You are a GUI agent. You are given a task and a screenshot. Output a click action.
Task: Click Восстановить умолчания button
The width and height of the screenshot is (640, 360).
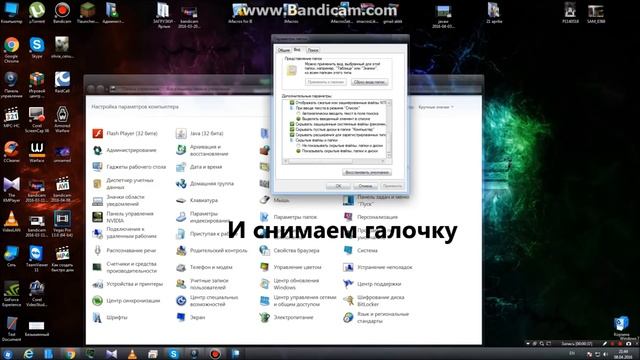coord(367,172)
